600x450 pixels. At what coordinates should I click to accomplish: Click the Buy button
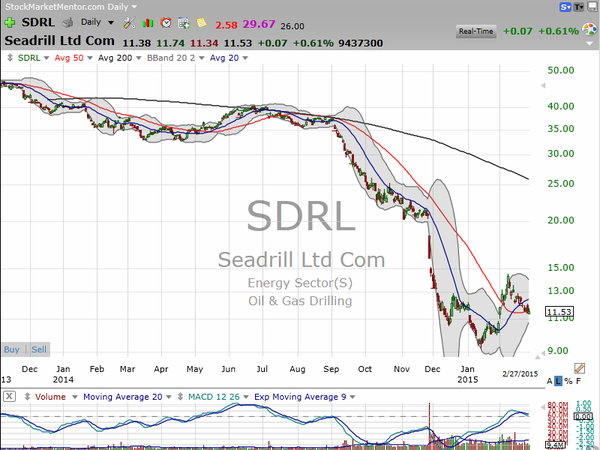click(12, 350)
